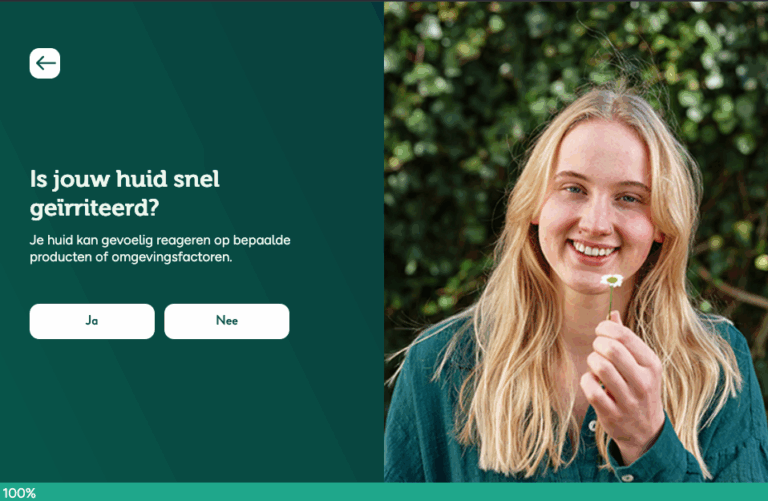Select the word "omgevingsfactoren" in the subtitle

171,257
